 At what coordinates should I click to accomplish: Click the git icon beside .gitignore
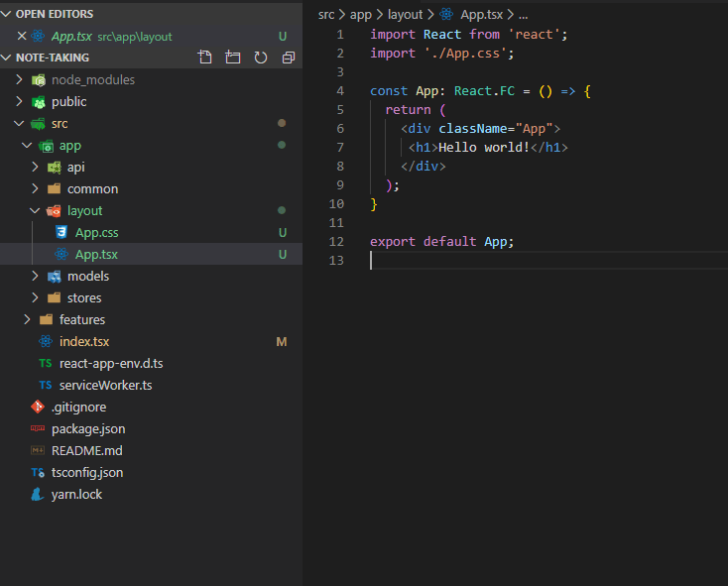point(38,407)
